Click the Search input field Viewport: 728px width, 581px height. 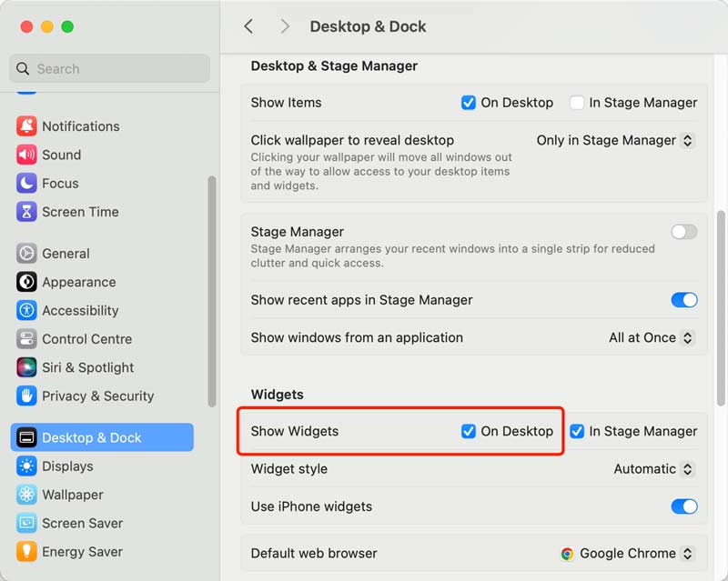[x=109, y=69]
